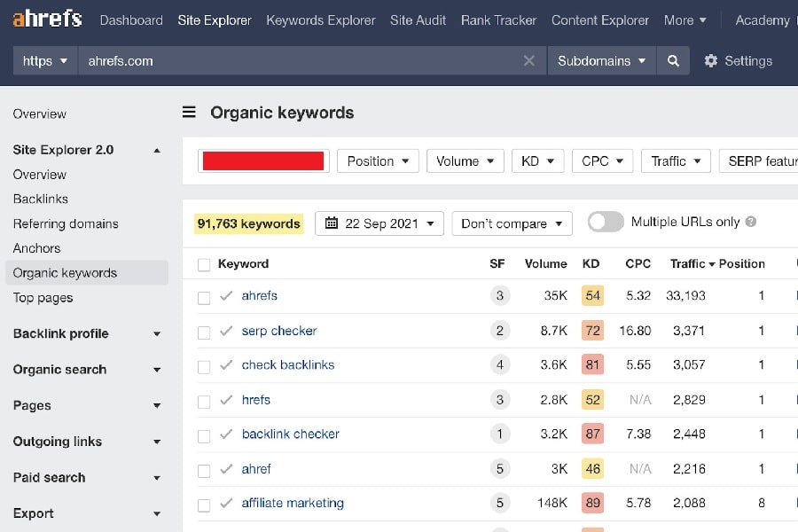Open the KD filter dropdown

point(537,160)
